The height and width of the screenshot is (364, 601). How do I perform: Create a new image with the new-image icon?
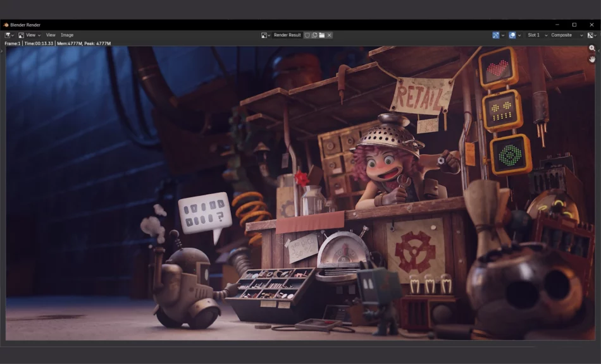pyautogui.click(x=314, y=35)
